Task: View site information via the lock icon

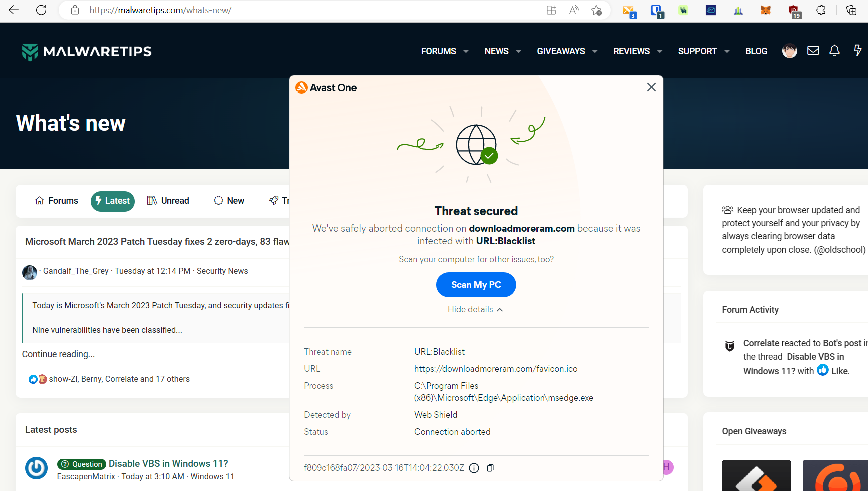Action: pos(75,10)
